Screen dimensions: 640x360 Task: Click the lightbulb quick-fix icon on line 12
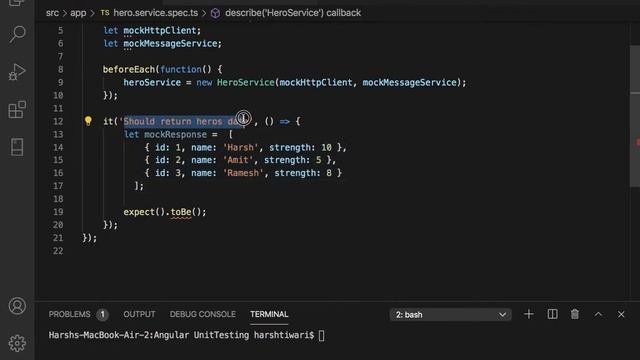[x=88, y=120]
